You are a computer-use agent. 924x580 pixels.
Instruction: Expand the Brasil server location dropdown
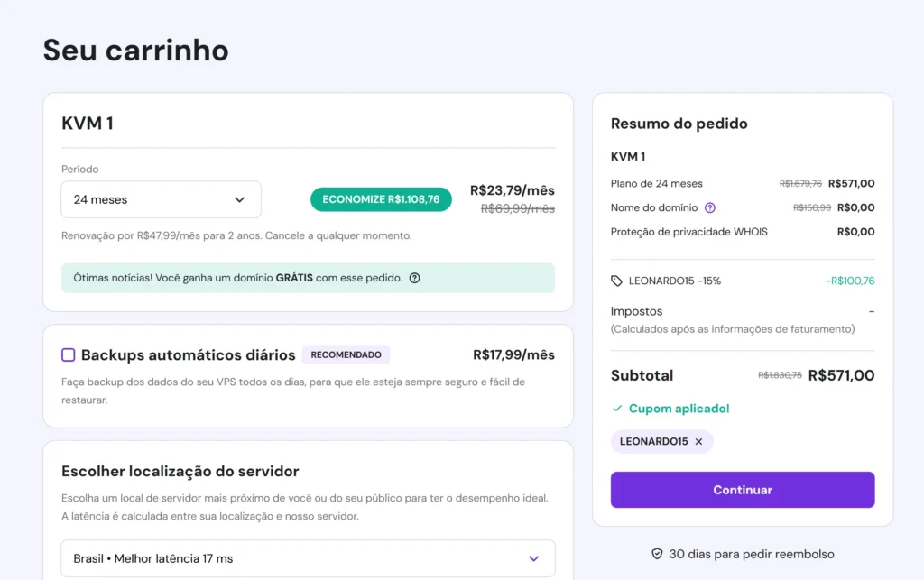coord(308,558)
